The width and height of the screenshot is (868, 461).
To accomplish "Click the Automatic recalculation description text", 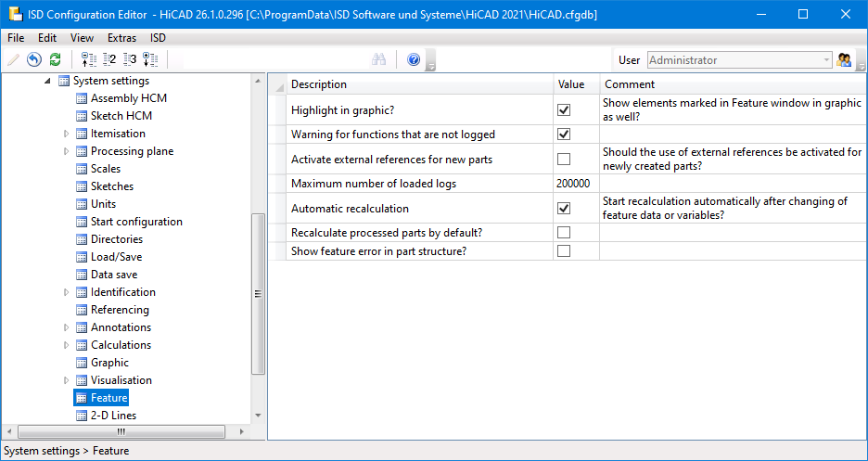I will [350, 209].
